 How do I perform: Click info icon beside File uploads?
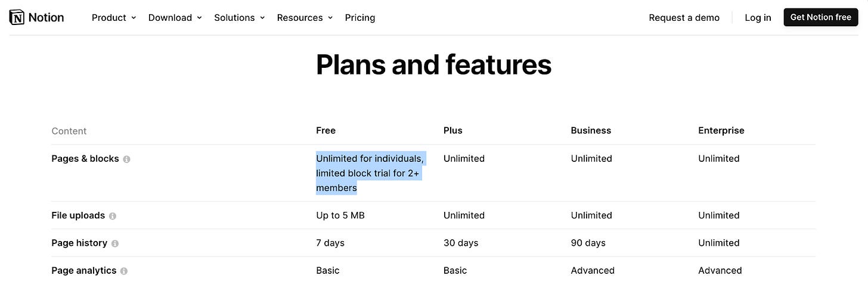click(113, 216)
